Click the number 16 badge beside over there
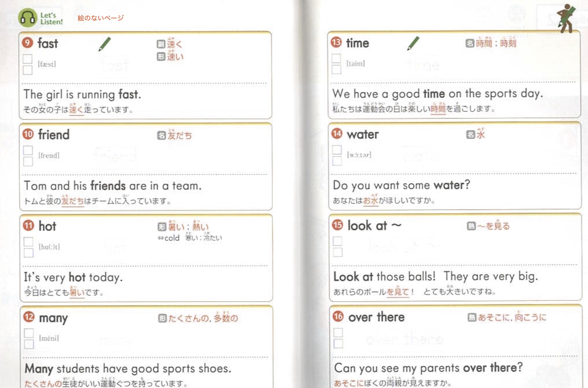 (338, 317)
